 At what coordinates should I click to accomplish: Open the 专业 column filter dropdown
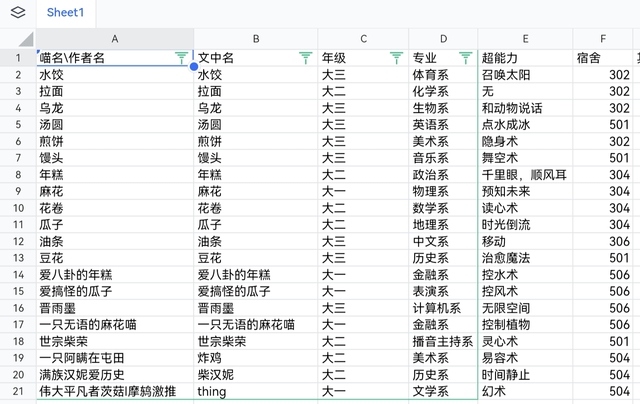pyautogui.click(x=465, y=58)
